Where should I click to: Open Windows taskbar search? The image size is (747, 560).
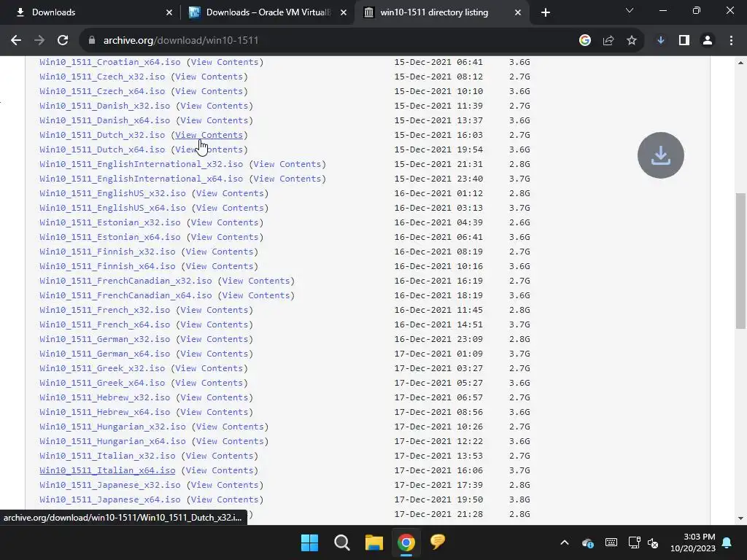coord(342,542)
